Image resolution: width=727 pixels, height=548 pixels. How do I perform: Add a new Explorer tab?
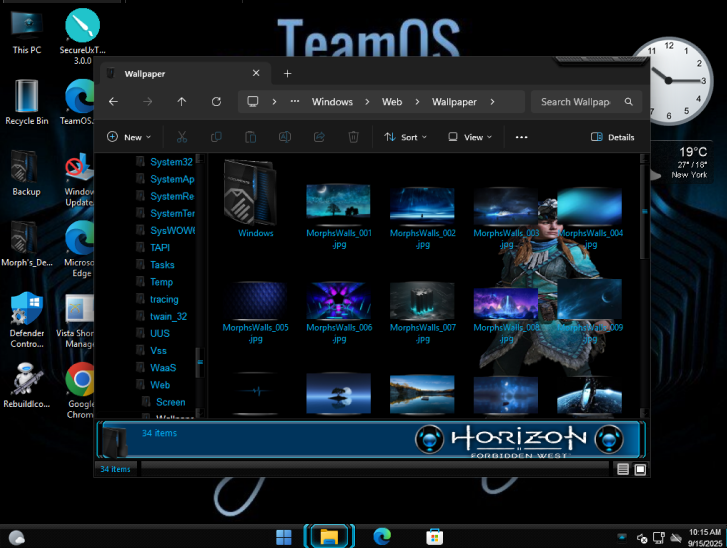tap(287, 73)
